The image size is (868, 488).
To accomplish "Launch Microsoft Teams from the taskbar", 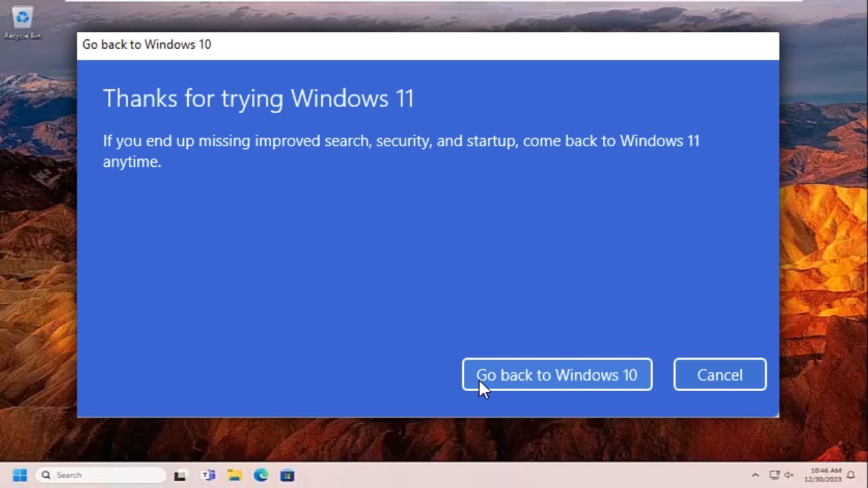I will [x=208, y=476].
